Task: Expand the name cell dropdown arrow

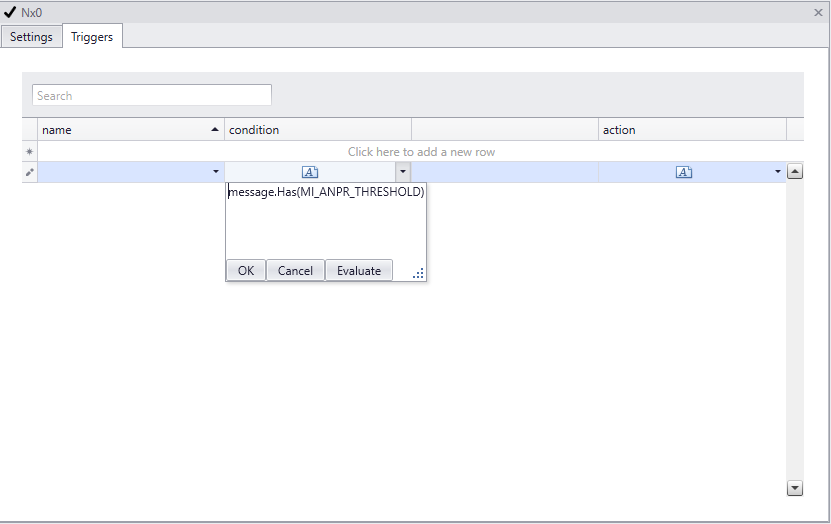Action: [x=216, y=172]
